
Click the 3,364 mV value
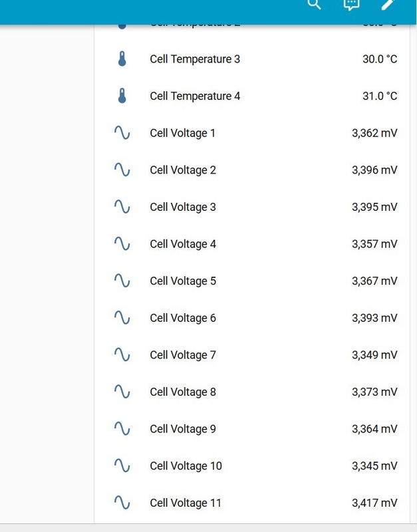[374, 429]
